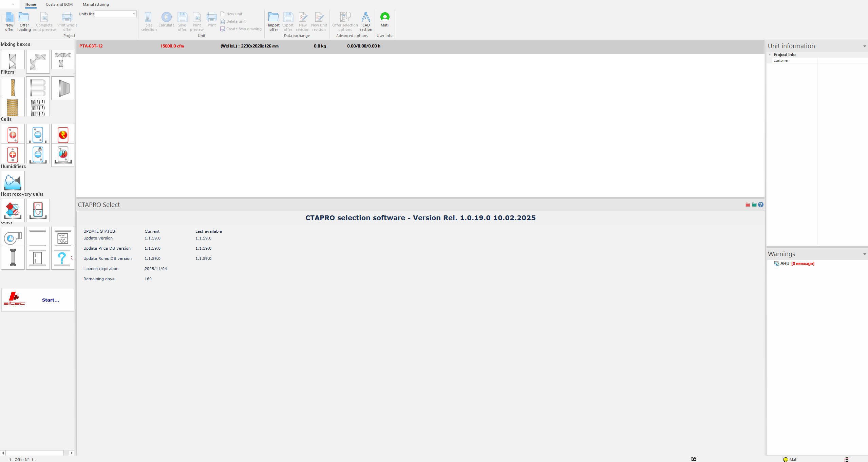Switch to the Manufacturing tab
Screen dimensions: 868x462
[96, 4]
